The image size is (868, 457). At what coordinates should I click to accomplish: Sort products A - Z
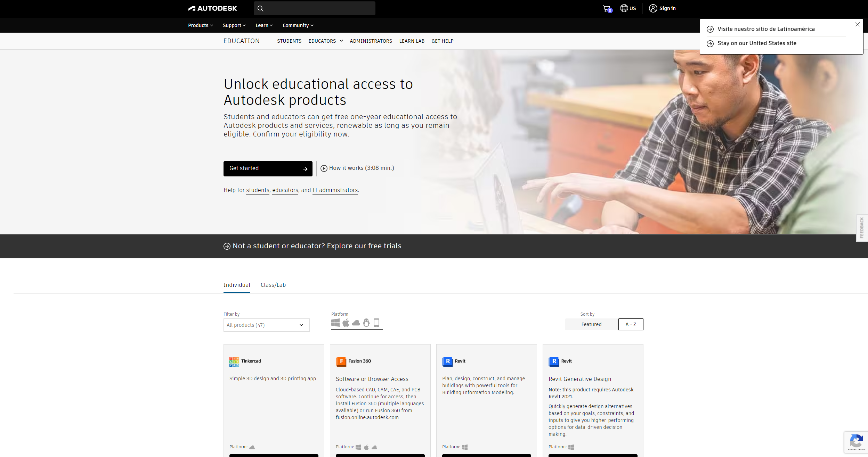(631, 324)
